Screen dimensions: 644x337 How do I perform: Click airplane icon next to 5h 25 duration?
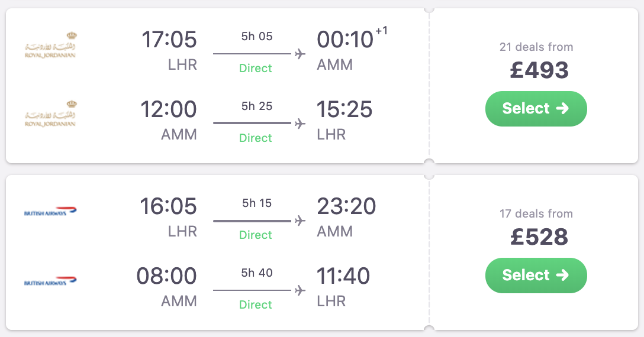300,123
